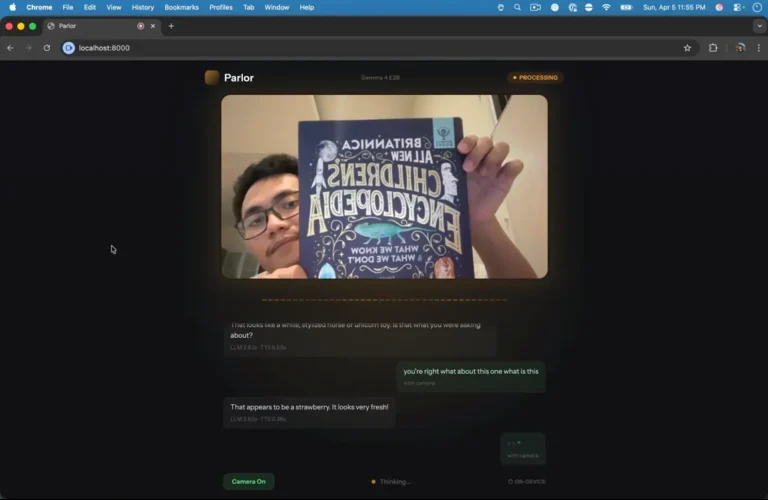Open the Chrome profile avatar
Screen dimensions: 768x500
[x=740, y=48]
